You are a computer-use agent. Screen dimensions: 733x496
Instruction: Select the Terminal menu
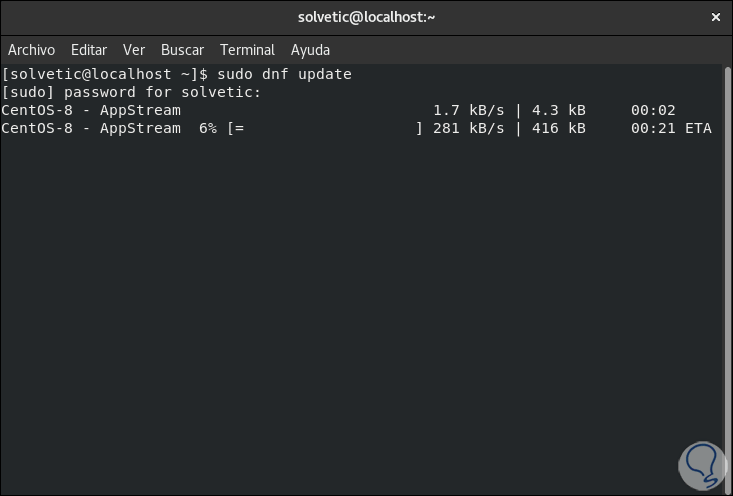247,50
